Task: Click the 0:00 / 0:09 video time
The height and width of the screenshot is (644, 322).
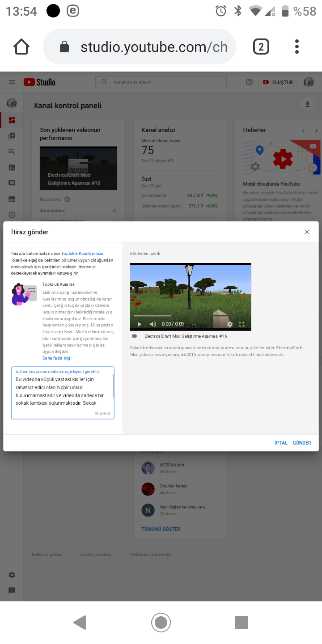Action: click(173, 324)
